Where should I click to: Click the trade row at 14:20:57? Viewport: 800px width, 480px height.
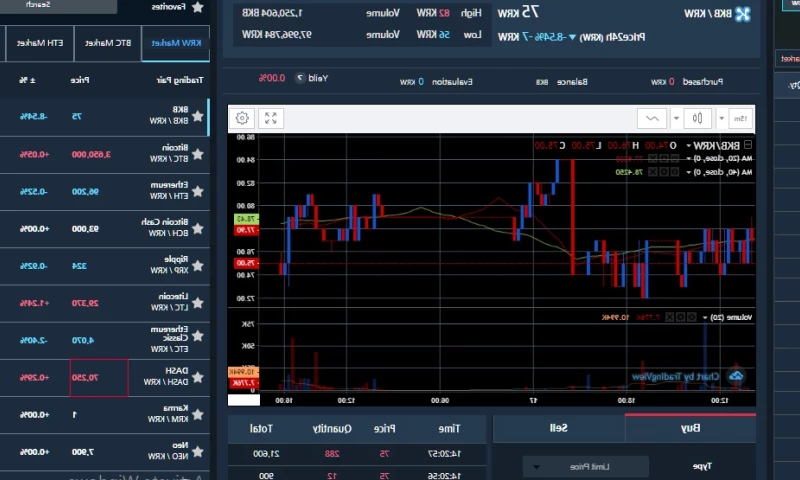pyautogui.click(x=357, y=453)
